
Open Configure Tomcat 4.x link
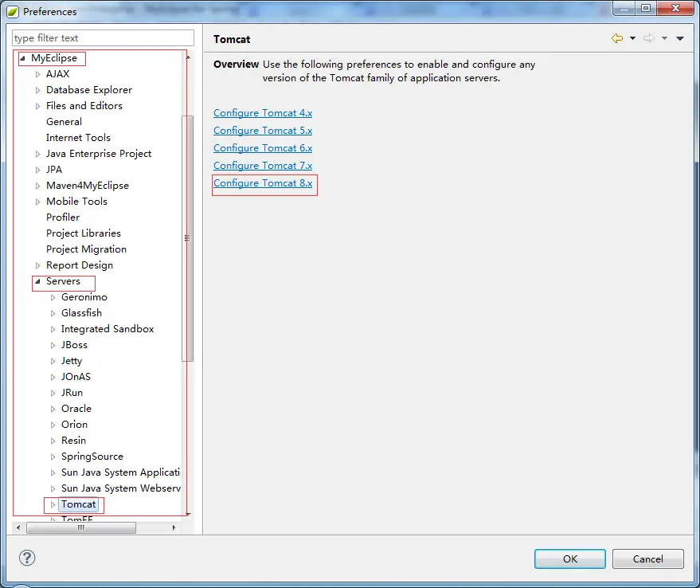pyautogui.click(x=263, y=113)
